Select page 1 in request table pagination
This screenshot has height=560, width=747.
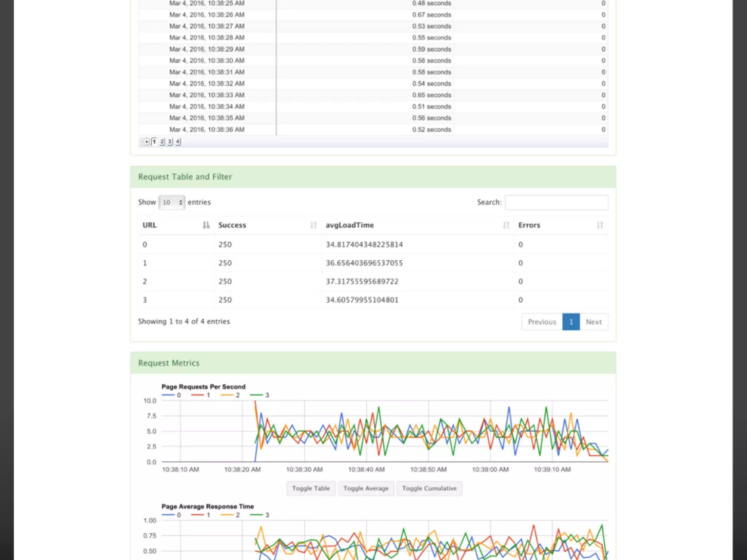click(x=571, y=322)
